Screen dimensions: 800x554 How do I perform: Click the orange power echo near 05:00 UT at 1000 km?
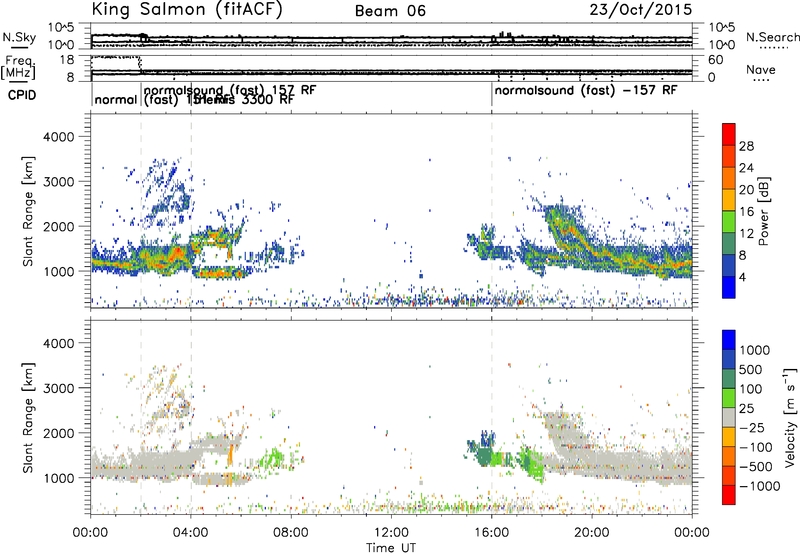219,273
